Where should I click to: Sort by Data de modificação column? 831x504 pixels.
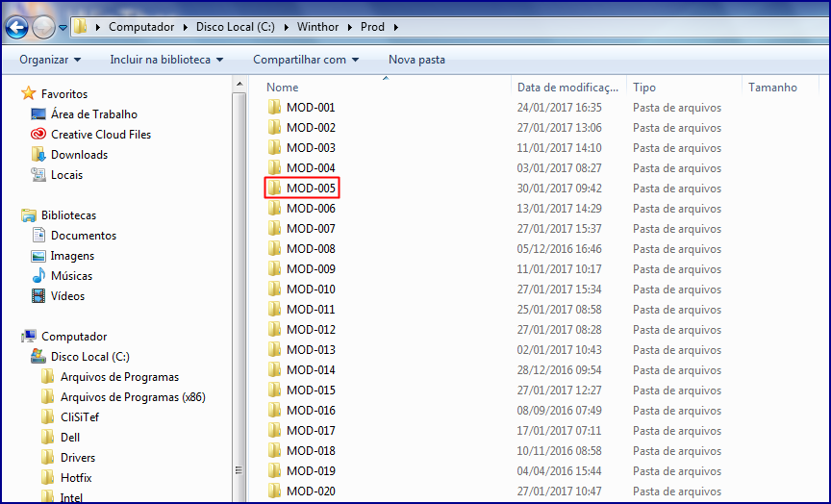[x=568, y=87]
